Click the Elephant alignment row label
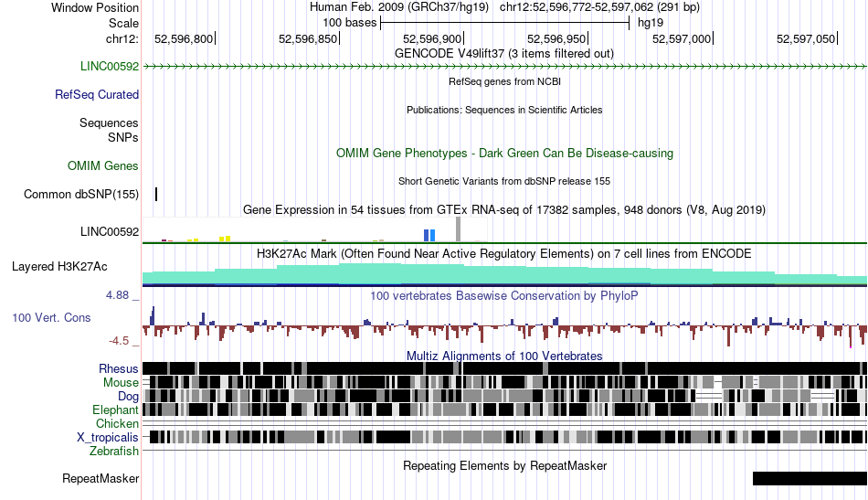This screenshot has height=500, width=868. (115, 410)
